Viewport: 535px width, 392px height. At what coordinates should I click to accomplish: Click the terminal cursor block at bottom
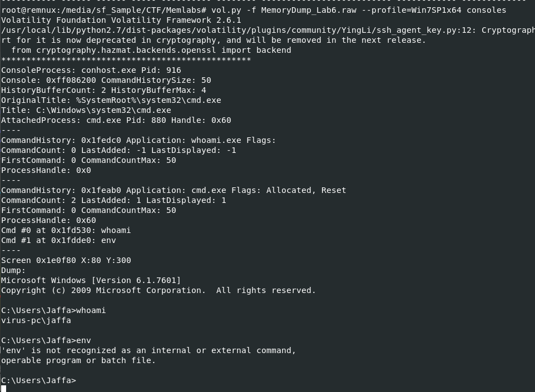click(x=3, y=389)
